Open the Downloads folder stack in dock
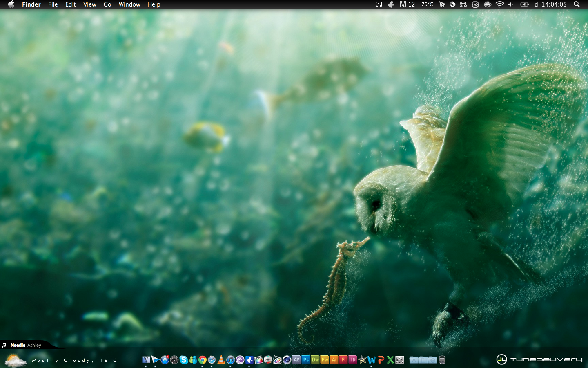Image resolution: width=588 pixels, height=368 pixels. pos(432,360)
